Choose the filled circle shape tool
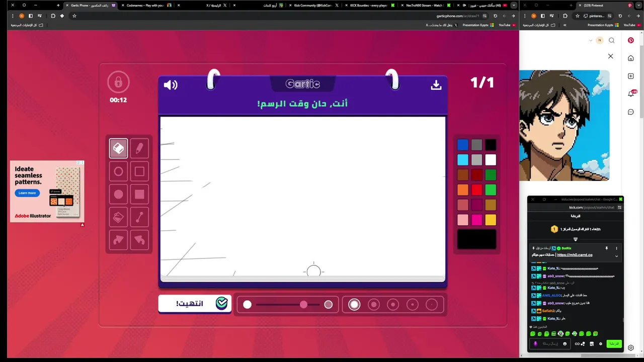644x362 pixels. [119, 195]
